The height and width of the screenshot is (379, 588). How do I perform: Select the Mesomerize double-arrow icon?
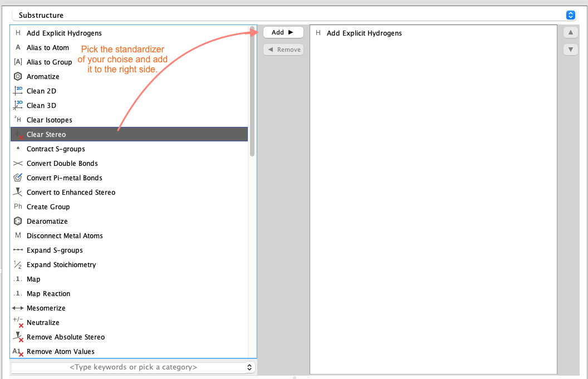click(17, 308)
